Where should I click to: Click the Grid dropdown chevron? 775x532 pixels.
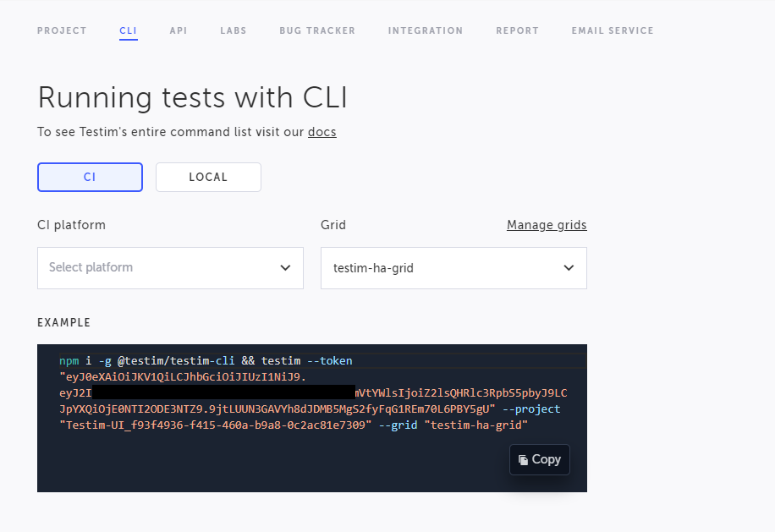569,267
